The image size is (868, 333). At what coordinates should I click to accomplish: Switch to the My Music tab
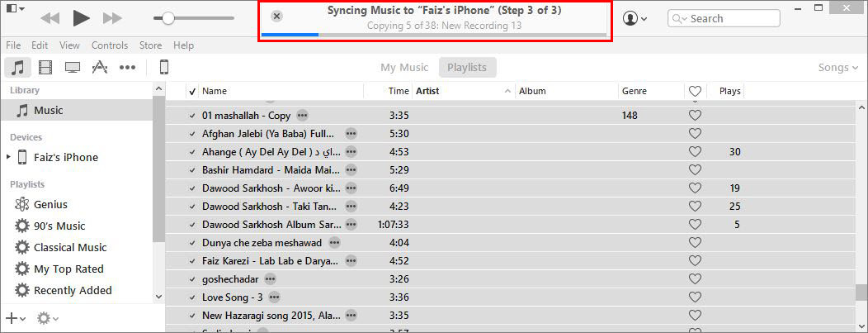click(404, 68)
